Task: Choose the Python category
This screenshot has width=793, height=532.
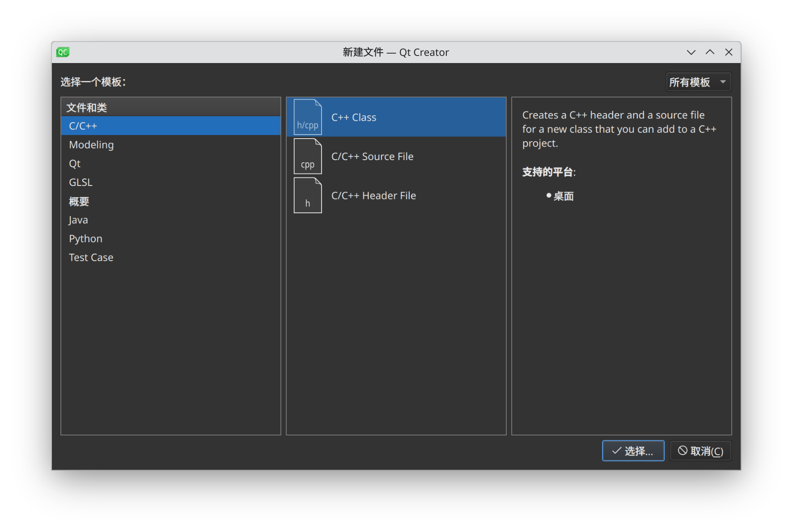Action: click(x=171, y=239)
